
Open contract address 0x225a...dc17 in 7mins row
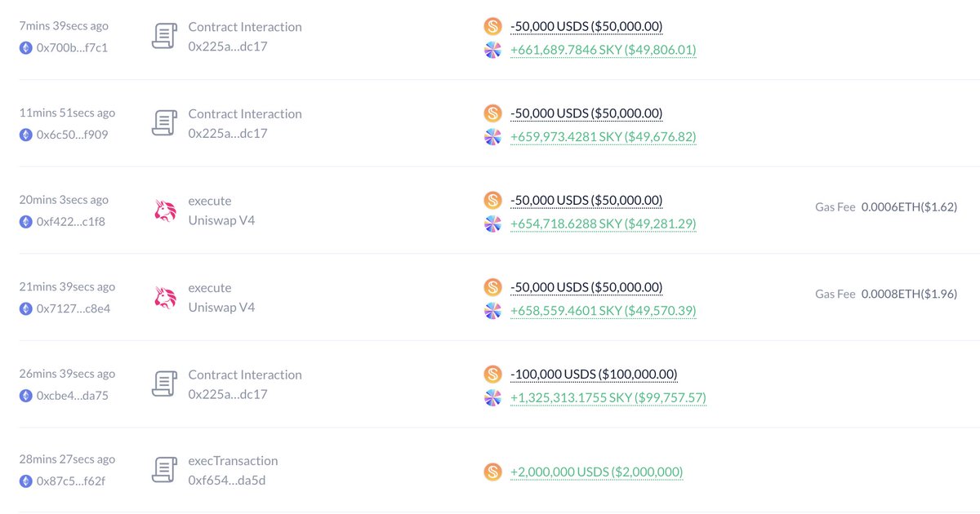coord(228,47)
